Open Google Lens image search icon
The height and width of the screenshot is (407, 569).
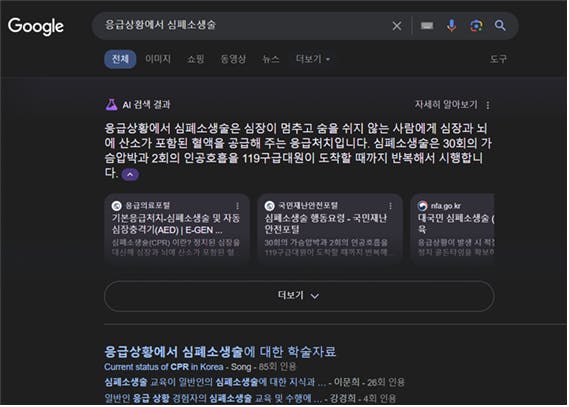(x=476, y=25)
